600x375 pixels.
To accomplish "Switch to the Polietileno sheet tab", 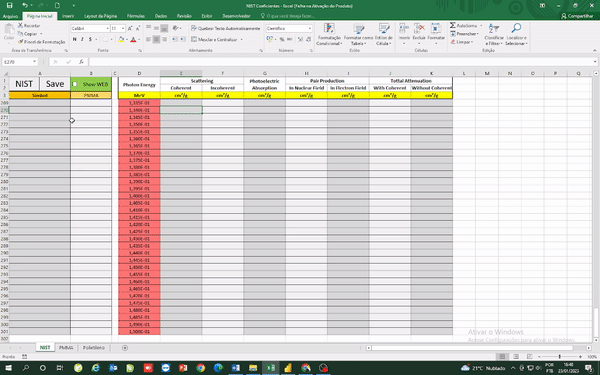I will coord(94,347).
